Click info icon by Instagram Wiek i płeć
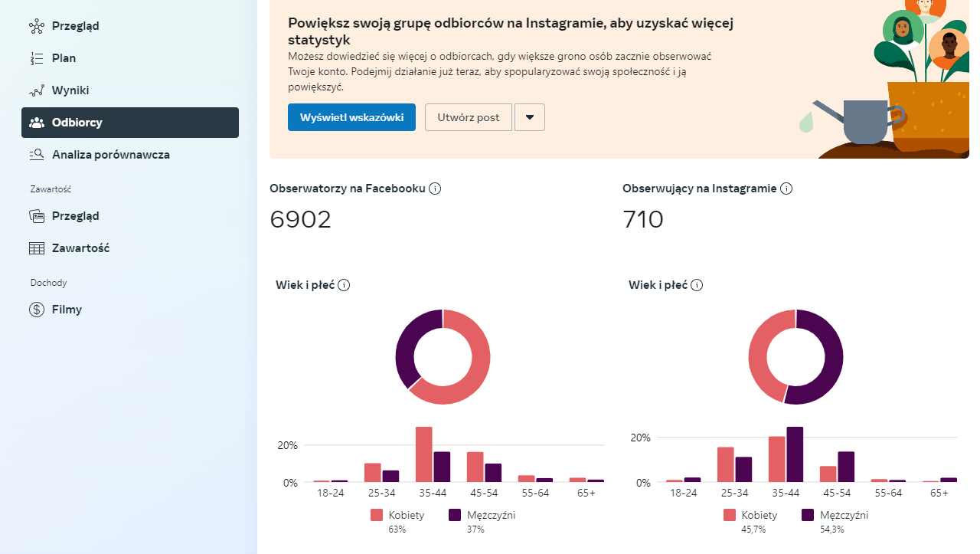This screenshot has height=554, width=980. (697, 285)
